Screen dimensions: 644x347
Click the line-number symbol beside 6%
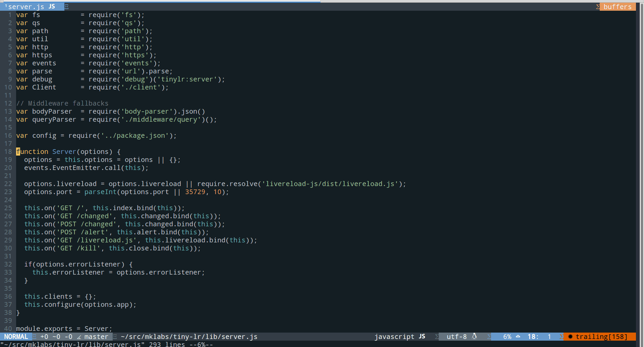518,336
